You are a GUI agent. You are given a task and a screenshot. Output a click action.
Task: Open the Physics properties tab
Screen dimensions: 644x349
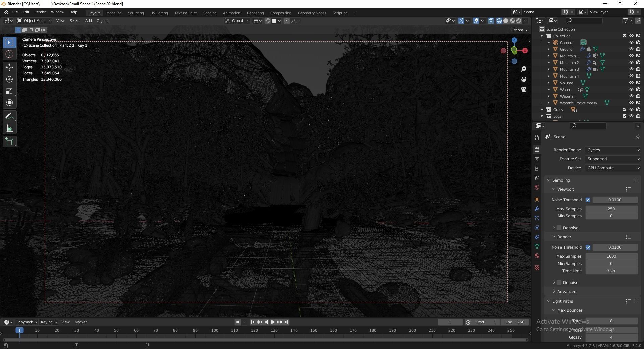pyautogui.click(x=537, y=228)
